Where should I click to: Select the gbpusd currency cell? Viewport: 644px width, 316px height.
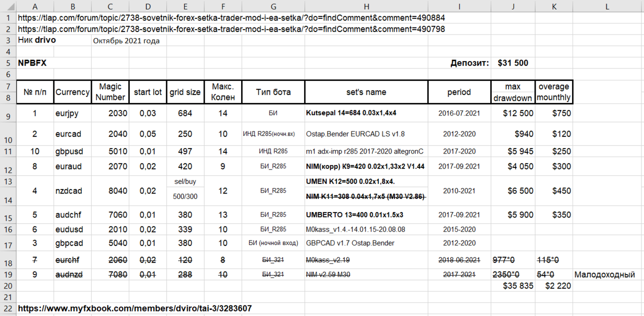pyautogui.click(x=72, y=151)
